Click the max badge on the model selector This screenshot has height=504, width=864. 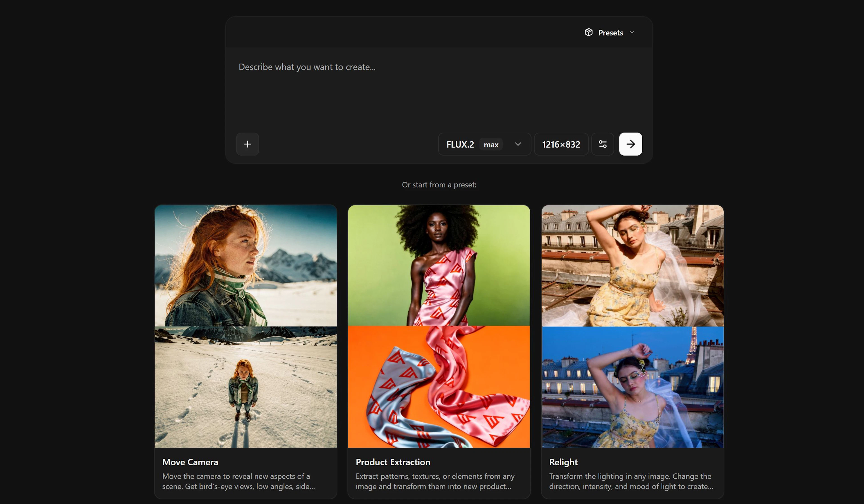491,145
